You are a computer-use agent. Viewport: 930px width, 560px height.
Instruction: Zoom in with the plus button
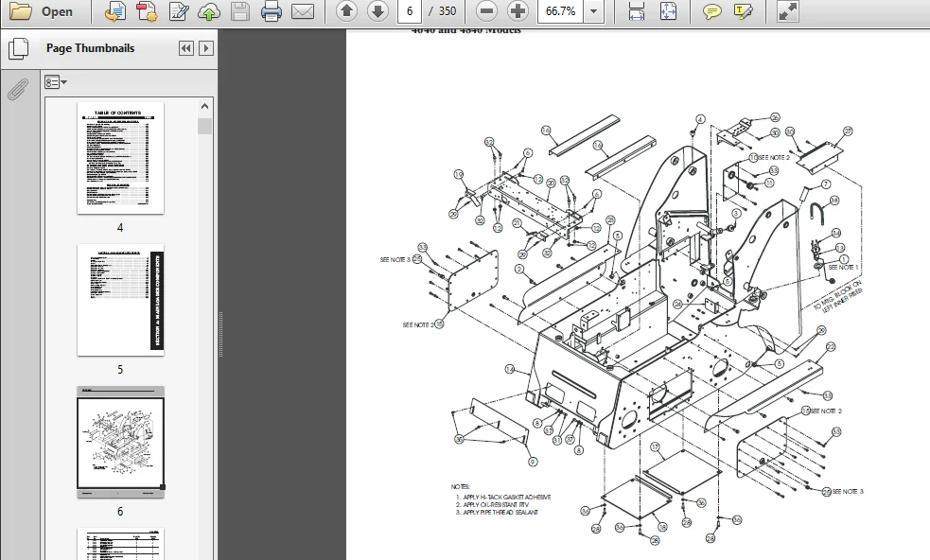coord(518,10)
